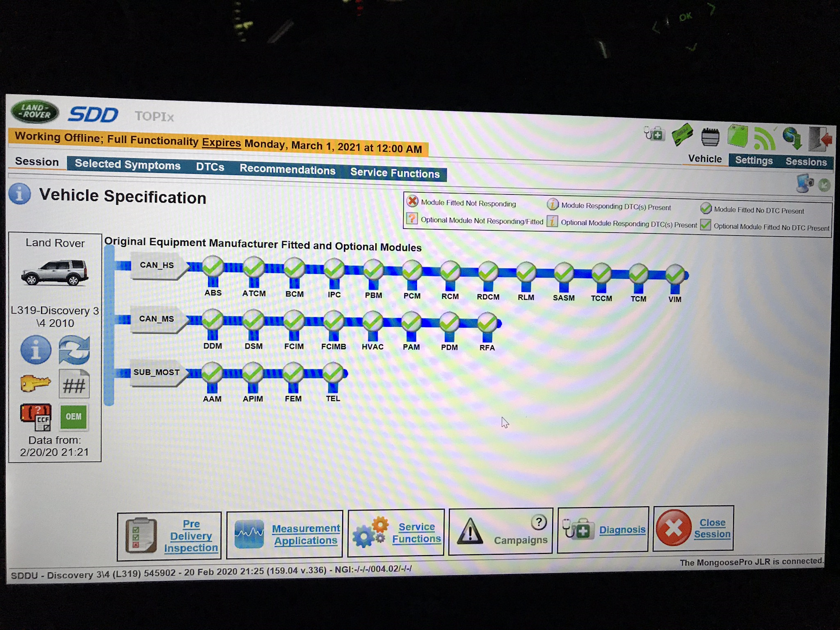
Task: Click the screenshot capture camera icon
Action: click(x=804, y=183)
